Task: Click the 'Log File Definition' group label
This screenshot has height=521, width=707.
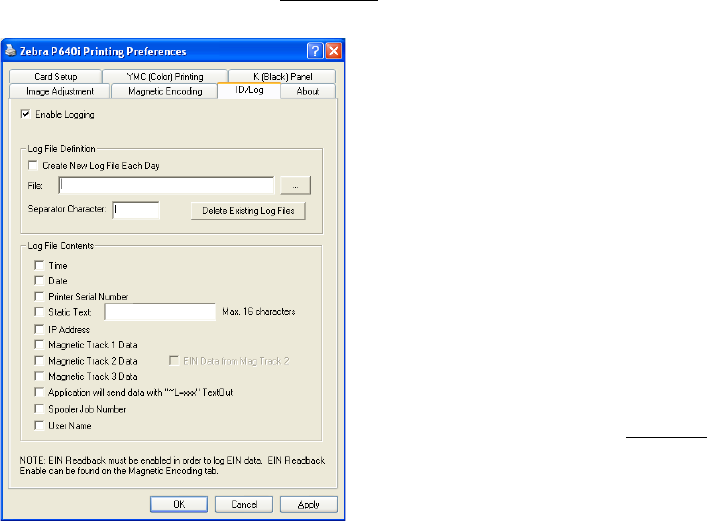Action: coord(61,149)
